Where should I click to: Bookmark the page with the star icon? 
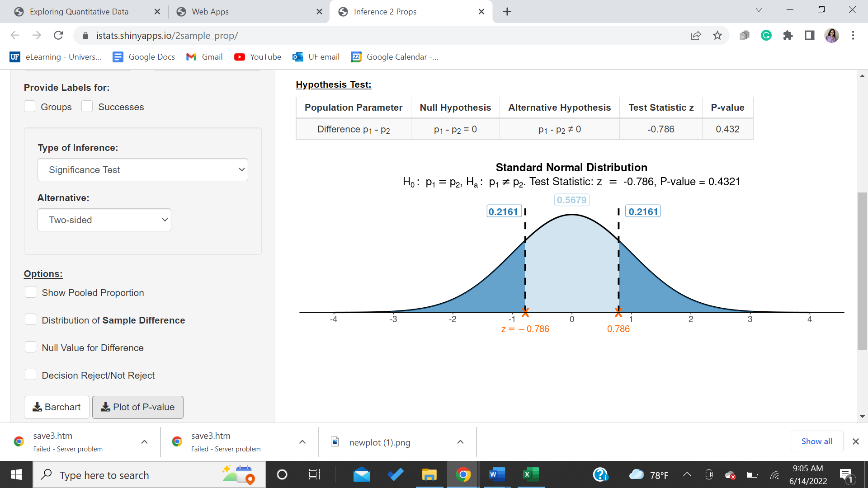[717, 36]
